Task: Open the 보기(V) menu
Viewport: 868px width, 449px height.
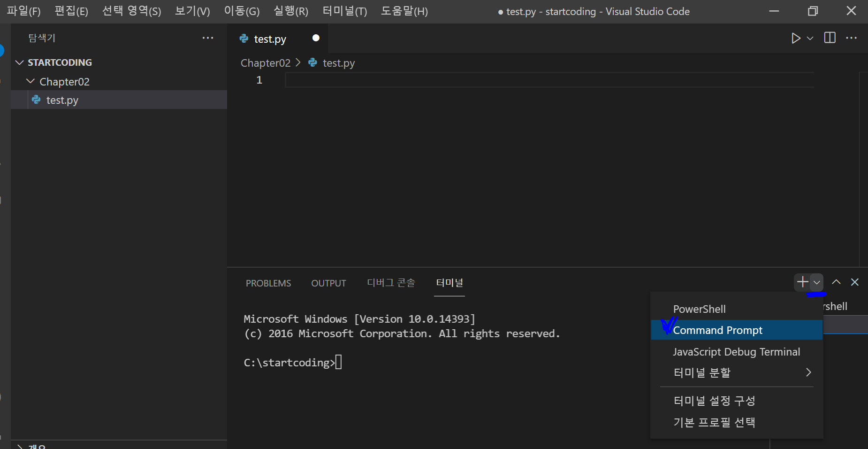Action: [192, 11]
